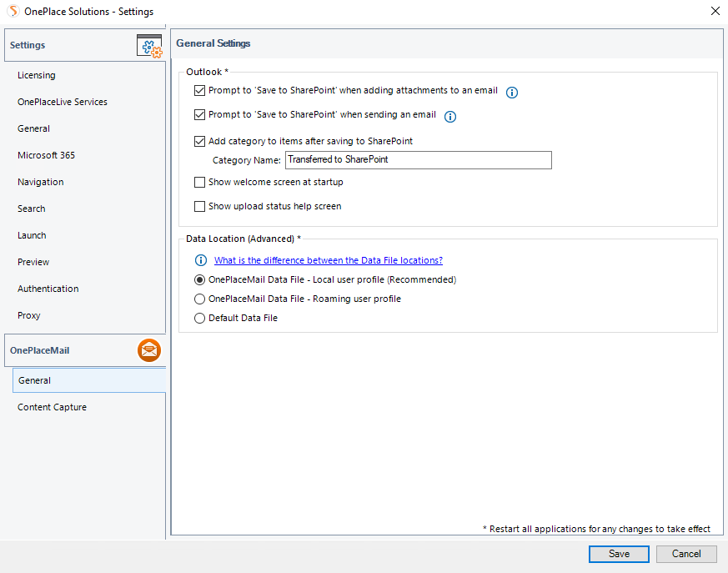Open info tooltip for attachments prompt setting

[x=511, y=93]
